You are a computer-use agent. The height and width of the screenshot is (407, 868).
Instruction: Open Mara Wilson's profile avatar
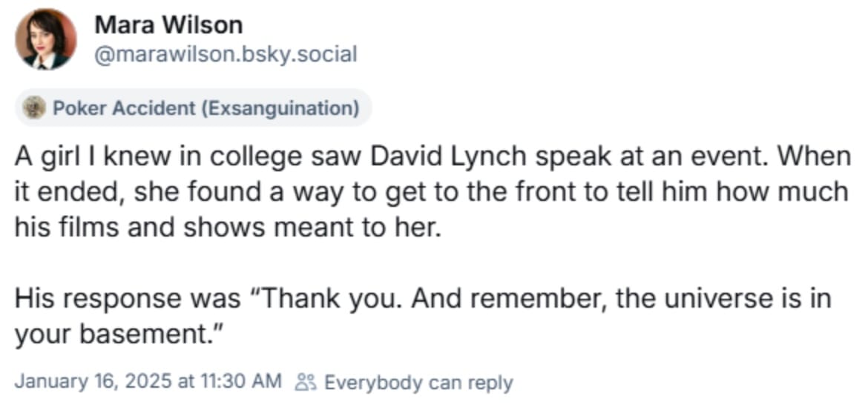tap(45, 39)
